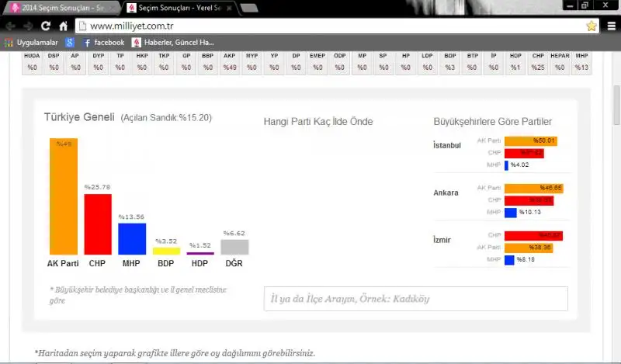
Task: Open the facebook bookmark
Action: point(104,42)
